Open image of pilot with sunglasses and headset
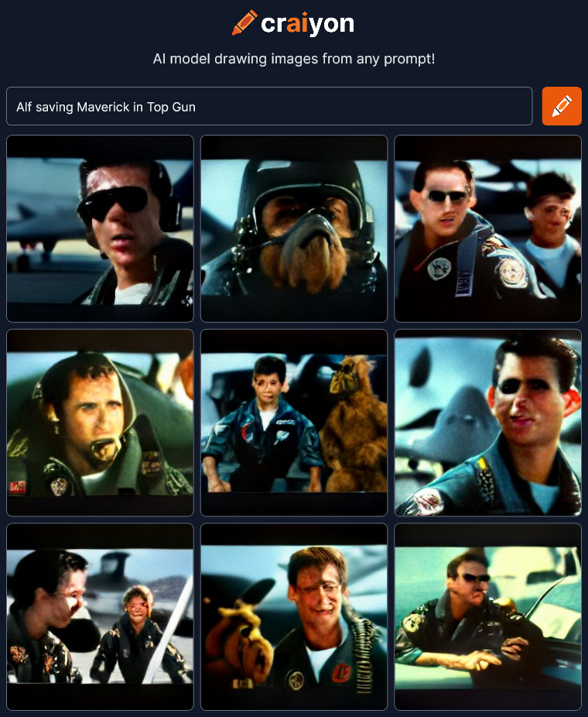This screenshot has width=588, height=717. coord(100,228)
